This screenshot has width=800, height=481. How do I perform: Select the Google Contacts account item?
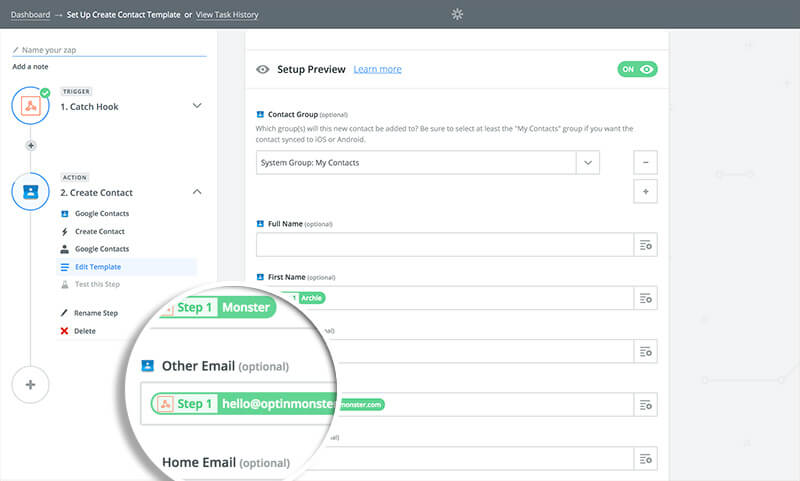(102, 249)
